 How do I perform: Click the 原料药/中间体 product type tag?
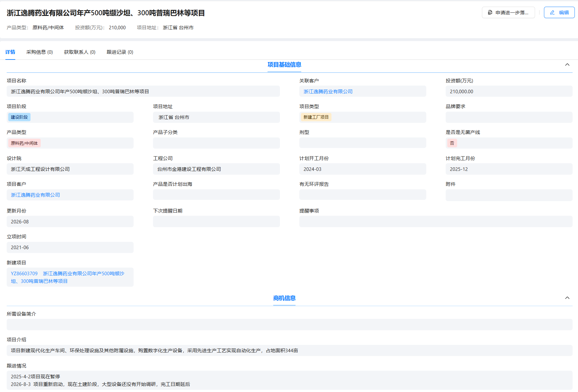point(24,143)
